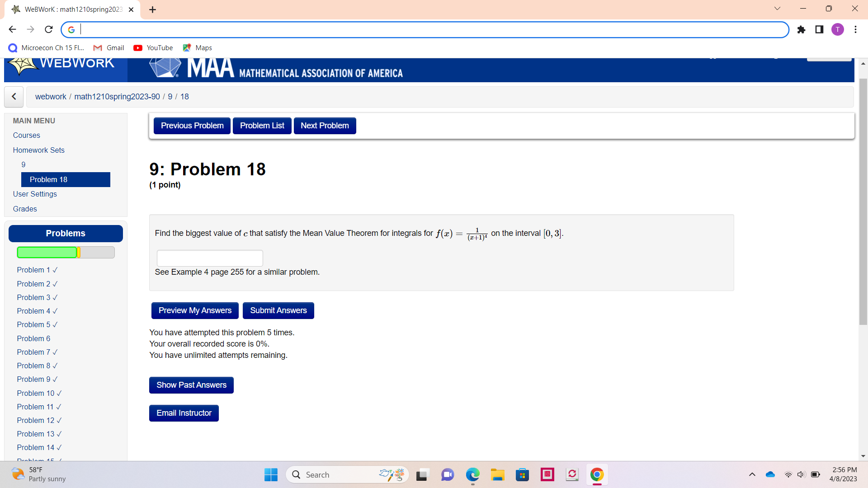Open the YouTube bookmark
The height and width of the screenshot is (488, 868).
(x=153, y=47)
